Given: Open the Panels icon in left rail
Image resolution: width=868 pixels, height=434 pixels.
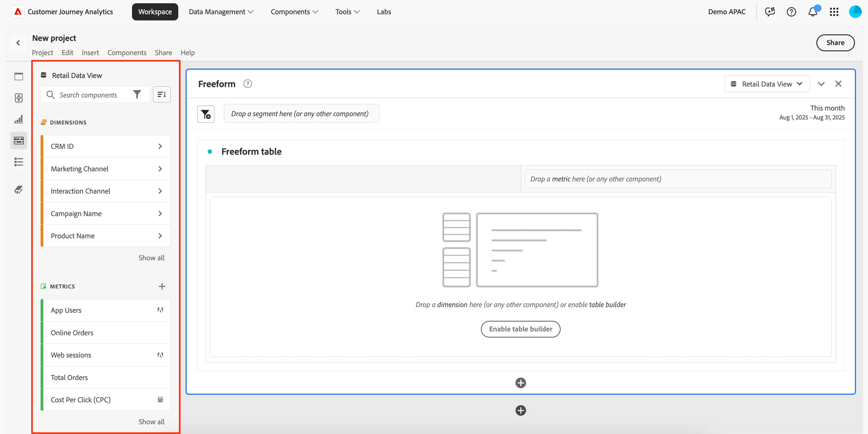Looking at the screenshot, I should (x=18, y=76).
